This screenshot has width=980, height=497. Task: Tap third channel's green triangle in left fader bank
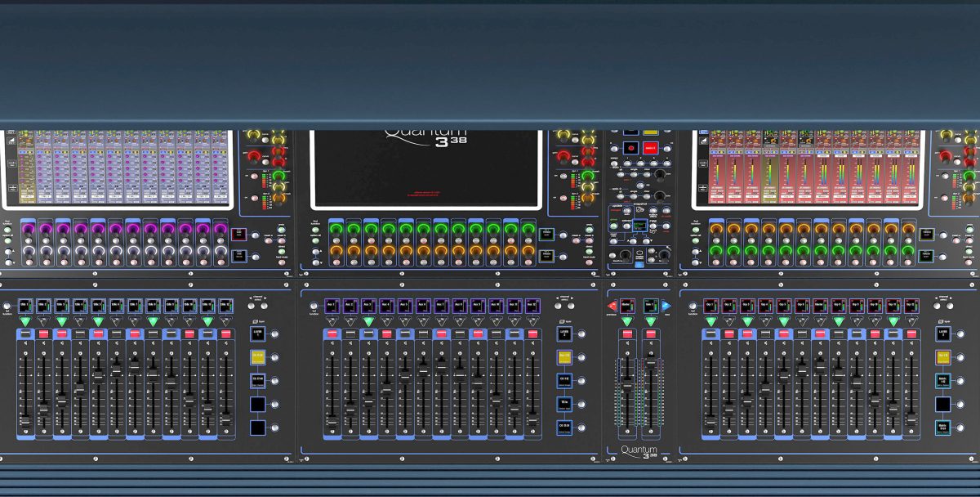click(61, 321)
